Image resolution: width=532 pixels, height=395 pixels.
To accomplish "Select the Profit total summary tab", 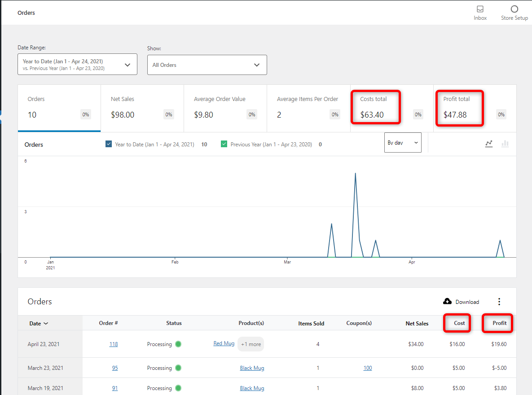I will tap(475, 108).
